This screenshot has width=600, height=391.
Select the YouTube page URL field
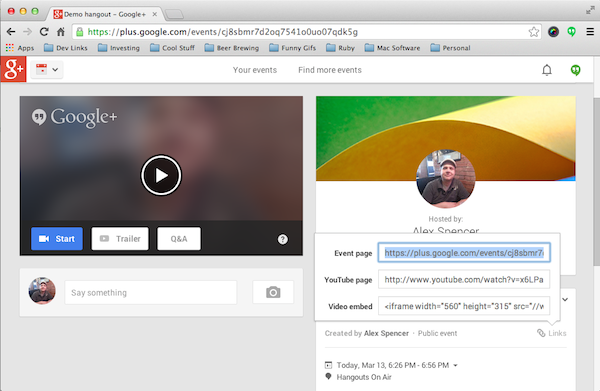464,279
